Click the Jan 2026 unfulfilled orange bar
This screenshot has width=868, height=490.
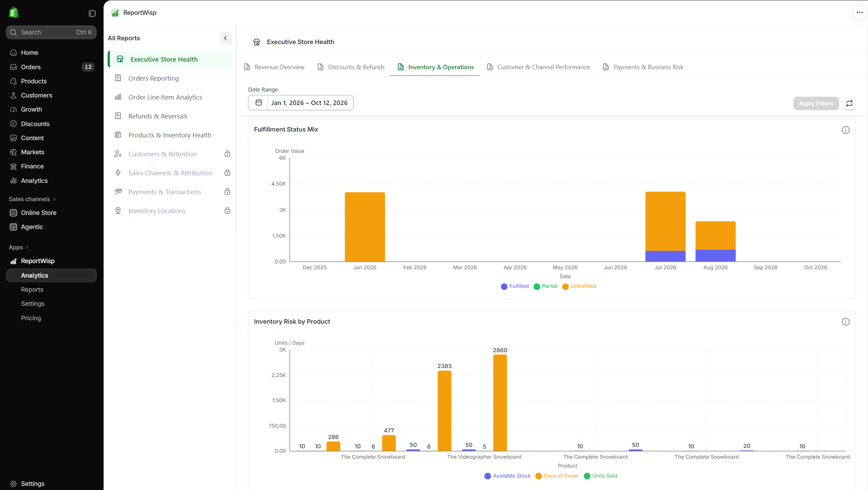(365, 227)
